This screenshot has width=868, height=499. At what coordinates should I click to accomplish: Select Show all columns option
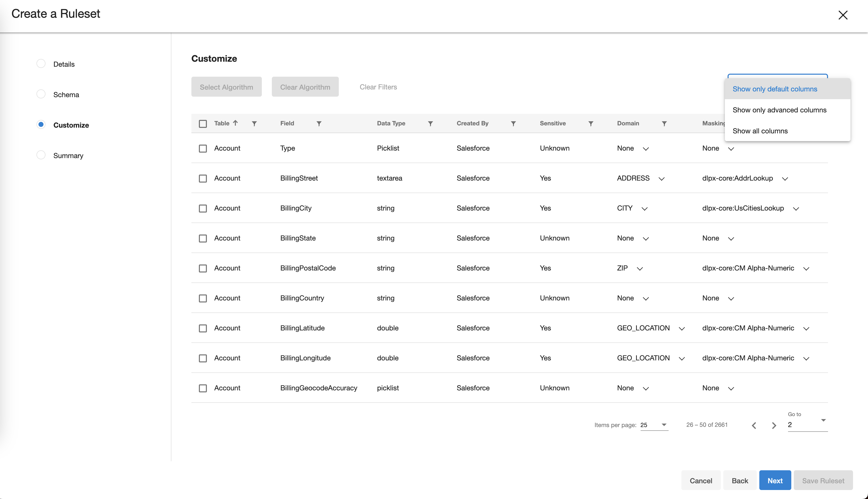coord(760,131)
